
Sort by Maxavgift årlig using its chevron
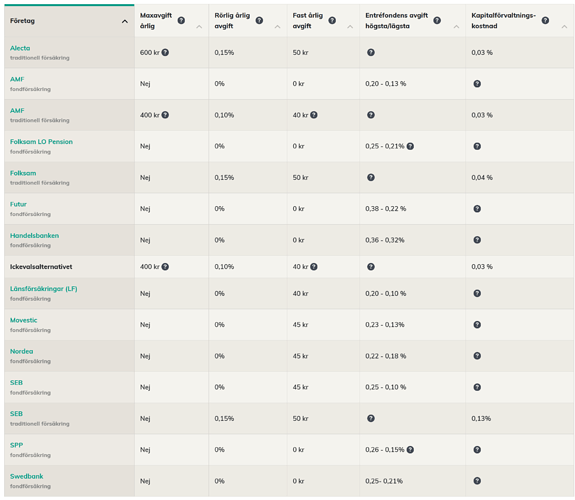pyautogui.click(x=199, y=26)
